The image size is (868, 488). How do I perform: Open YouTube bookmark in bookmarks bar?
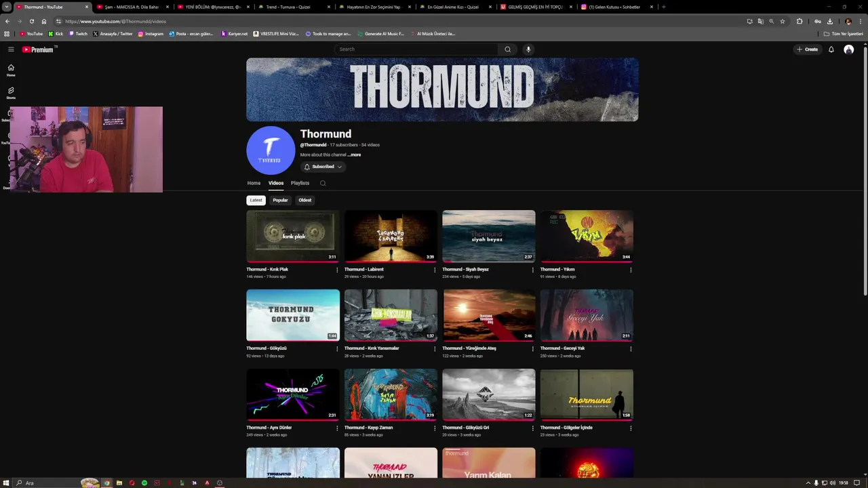pos(31,33)
